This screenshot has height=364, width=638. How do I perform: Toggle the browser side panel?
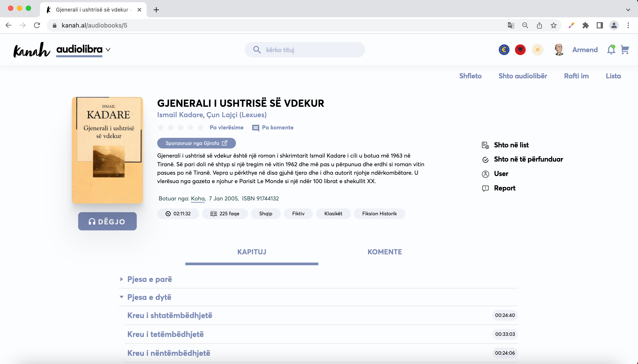(600, 25)
